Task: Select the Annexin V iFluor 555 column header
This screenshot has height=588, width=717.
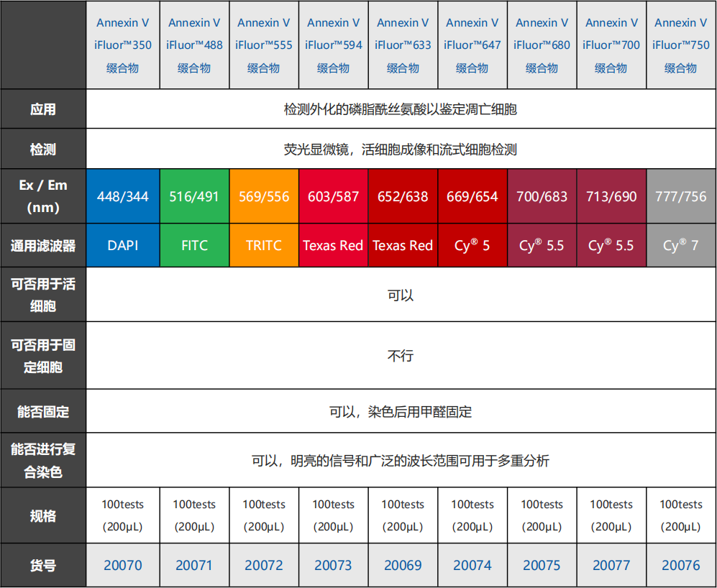Action: click(264, 45)
